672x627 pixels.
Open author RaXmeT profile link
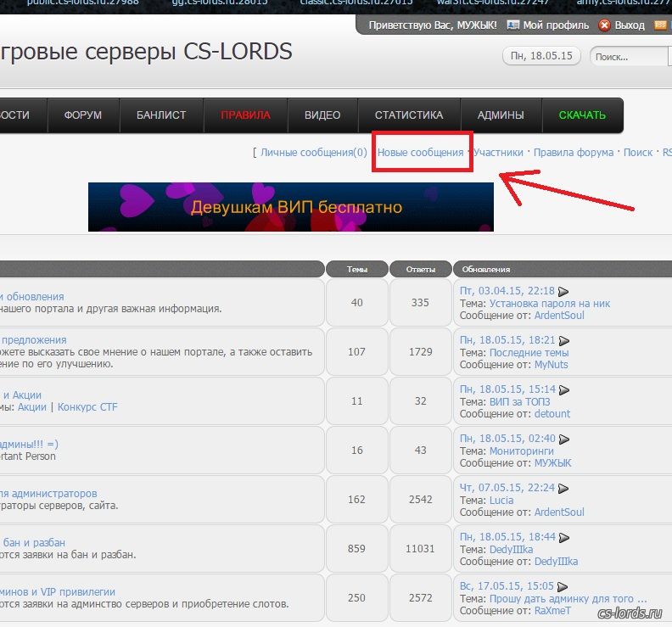coord(553,611)
